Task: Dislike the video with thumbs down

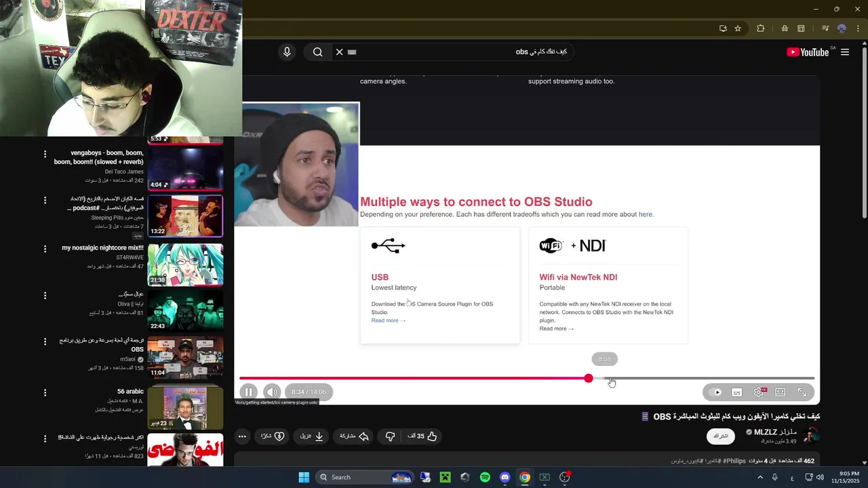Action: [390, 436]
